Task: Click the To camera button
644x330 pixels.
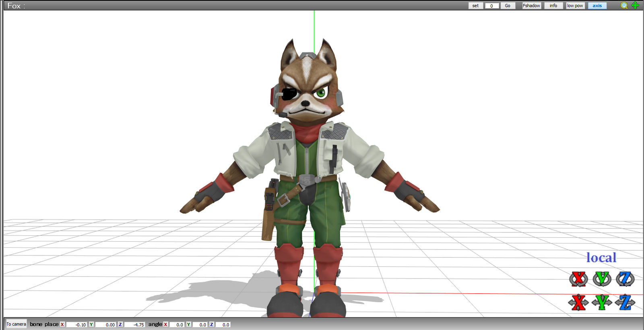Action: 16,324
